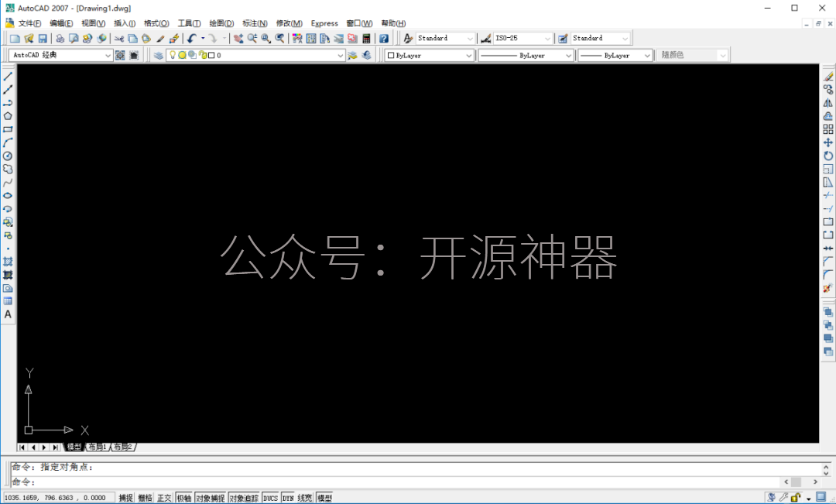Select the Polygon draw tool

point(8,116)
